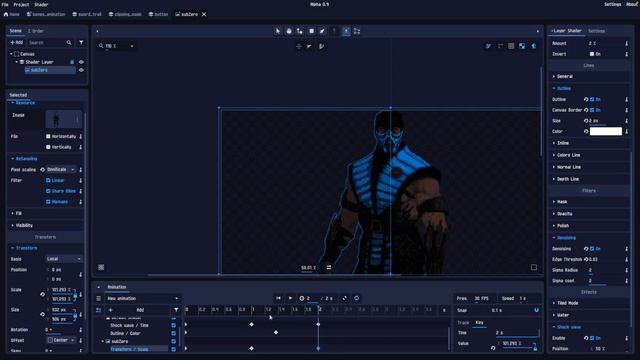
Task: Toggle Shock wave Enable checkbox
Action: point(592,338)
